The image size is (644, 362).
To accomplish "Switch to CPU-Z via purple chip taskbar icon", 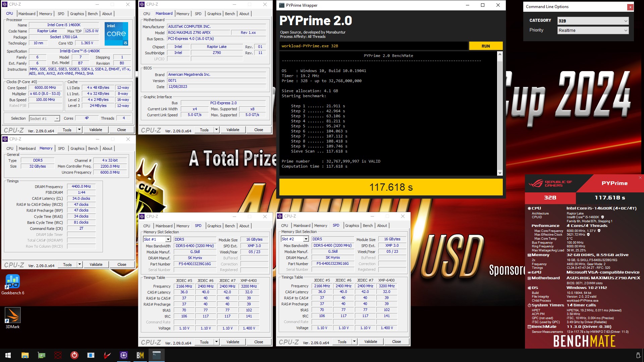I will pos(123,355).
